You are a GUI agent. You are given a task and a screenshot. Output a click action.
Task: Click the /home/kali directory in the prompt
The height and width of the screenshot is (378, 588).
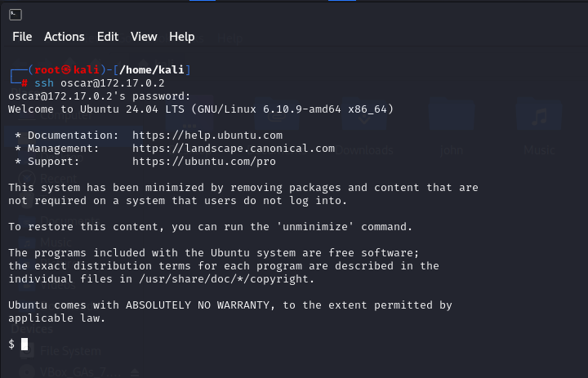(x=162, y=69)
